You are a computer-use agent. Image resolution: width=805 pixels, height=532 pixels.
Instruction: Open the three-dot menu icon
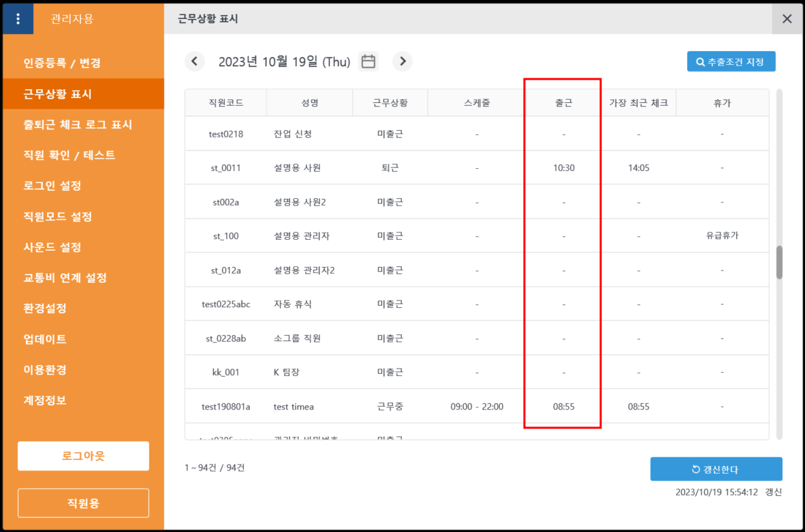[18, 19]
